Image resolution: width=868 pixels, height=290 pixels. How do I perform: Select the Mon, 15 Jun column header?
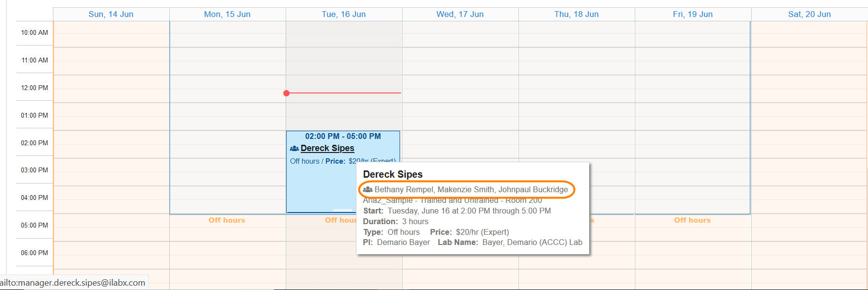pyautogui.click(x=227, y=14)
